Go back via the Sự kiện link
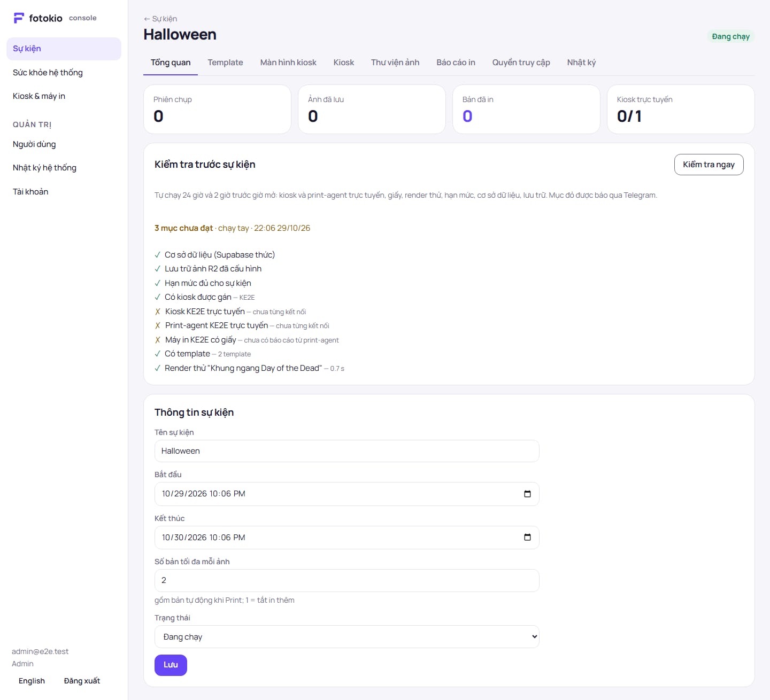This screenshot has height=700, width=770. tap(160, 19)
